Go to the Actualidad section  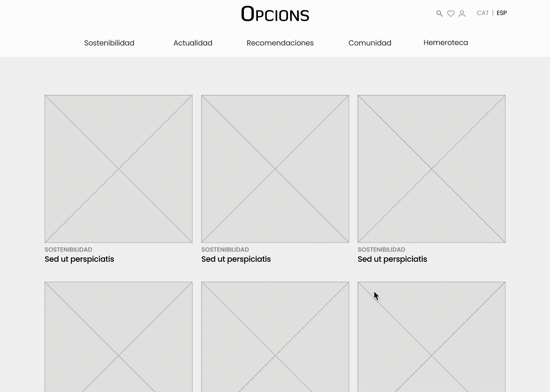(193, 43)
